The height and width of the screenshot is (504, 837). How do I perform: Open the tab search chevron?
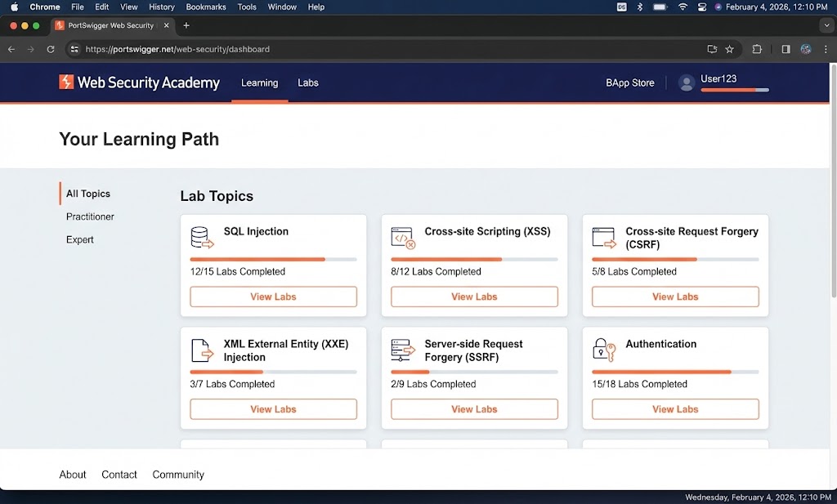coord(826,25)
